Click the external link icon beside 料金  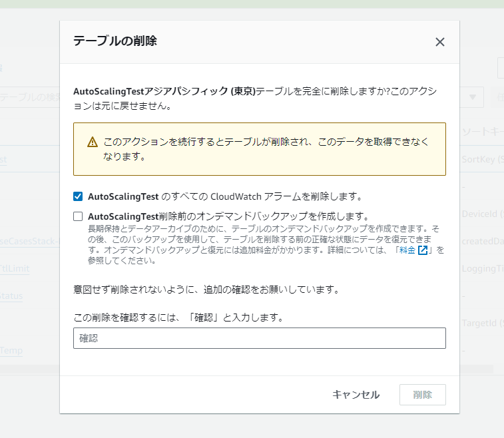pos(423,250)
